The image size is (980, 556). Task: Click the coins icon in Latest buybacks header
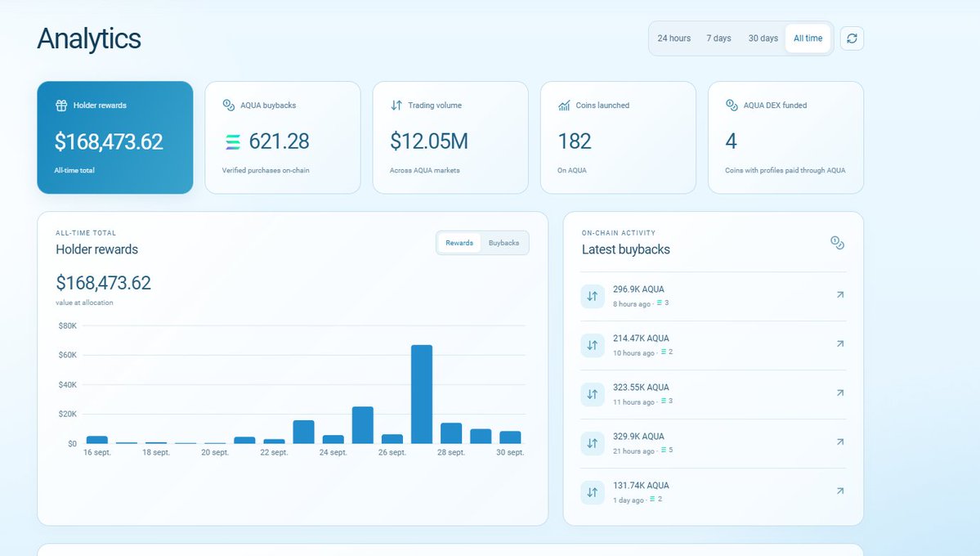tap(838, 243)
